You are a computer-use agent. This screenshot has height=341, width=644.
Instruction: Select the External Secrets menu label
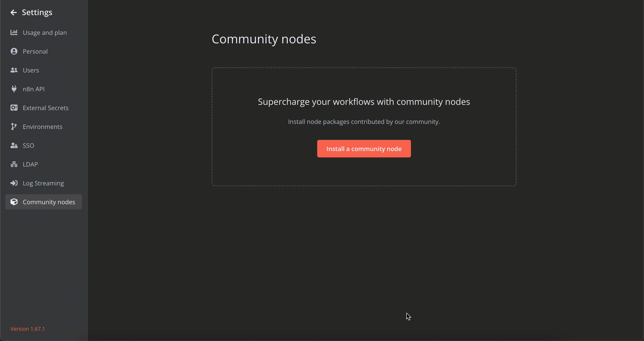(x=46, y=108)
